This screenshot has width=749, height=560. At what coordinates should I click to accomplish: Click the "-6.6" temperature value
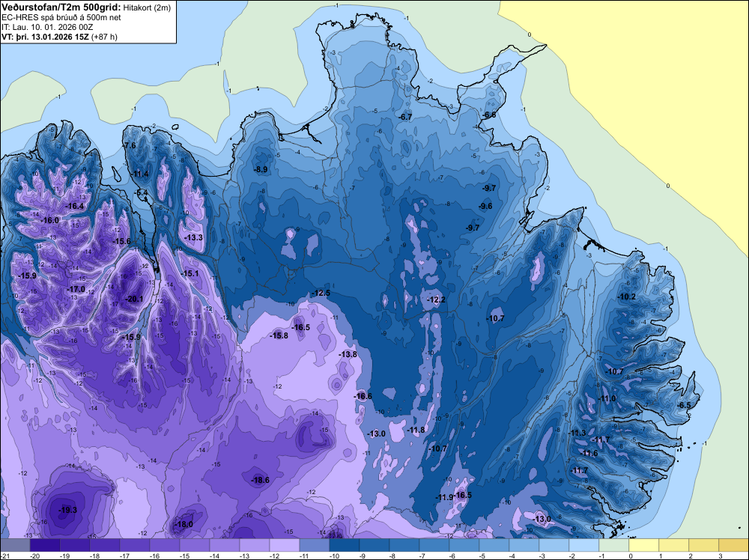tap(489, 115)
